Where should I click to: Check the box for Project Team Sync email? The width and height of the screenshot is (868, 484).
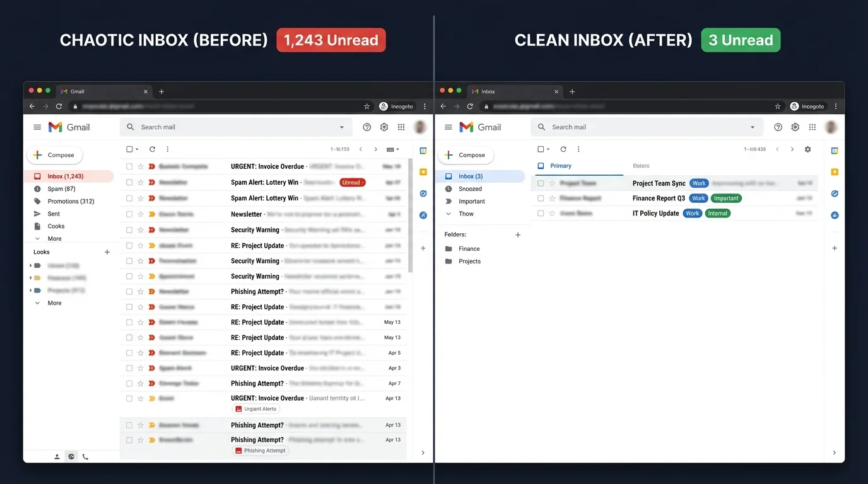(541, 183)
